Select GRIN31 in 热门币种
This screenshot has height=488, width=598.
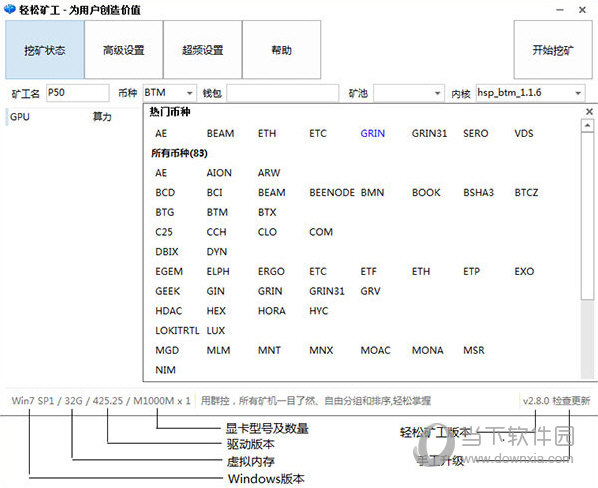click(x=429, y=133)
